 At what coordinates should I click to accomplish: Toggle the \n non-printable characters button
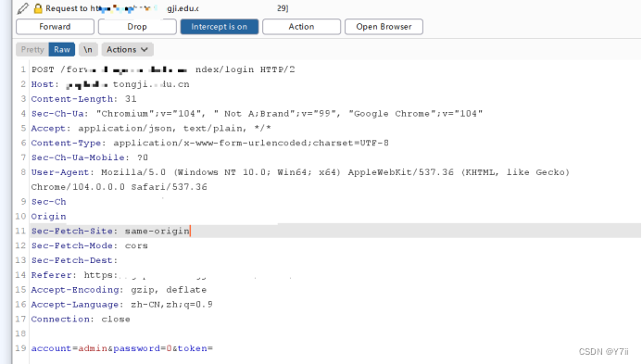coord(88,49)
